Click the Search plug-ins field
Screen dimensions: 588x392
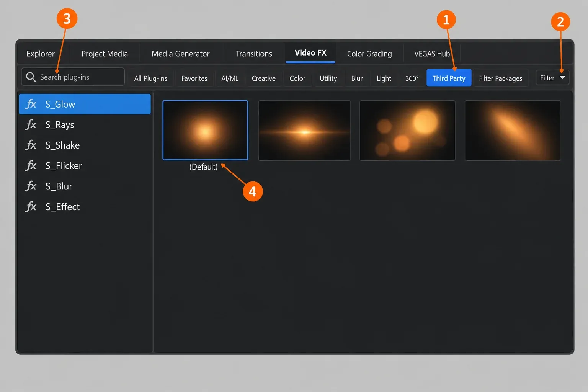pyautogui.click(x=73, y=77)
